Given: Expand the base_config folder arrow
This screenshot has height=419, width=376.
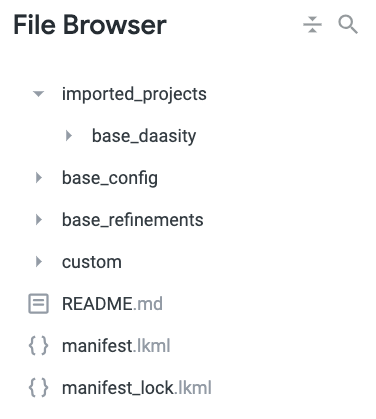Looking at the screenshot, I should 39,178.
